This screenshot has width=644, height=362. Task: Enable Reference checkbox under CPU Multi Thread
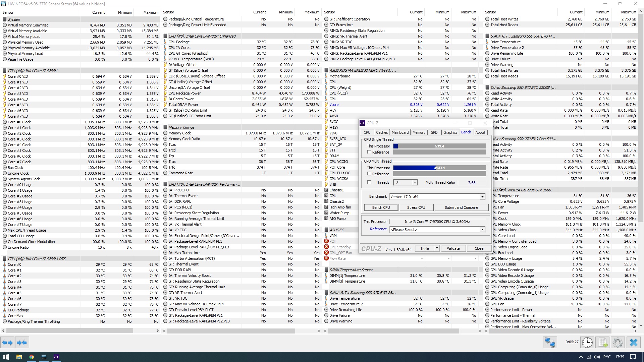(x=369, y=174)
